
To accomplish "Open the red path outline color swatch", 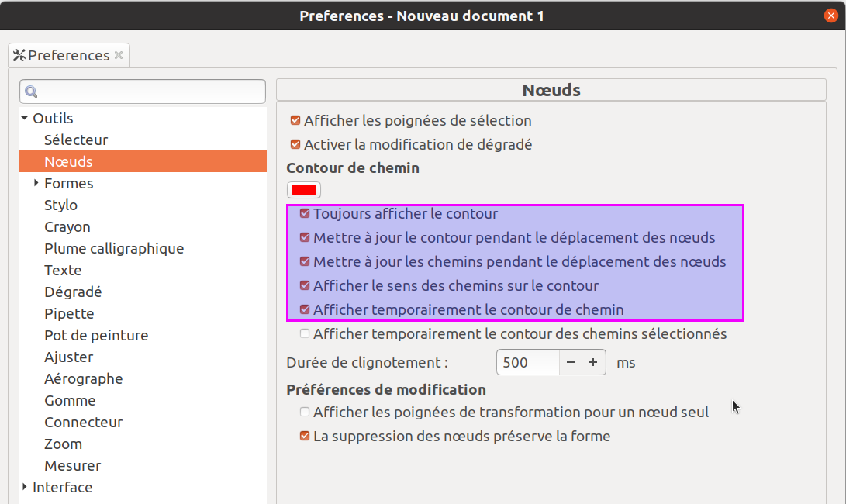I will [x=304, y=190].
